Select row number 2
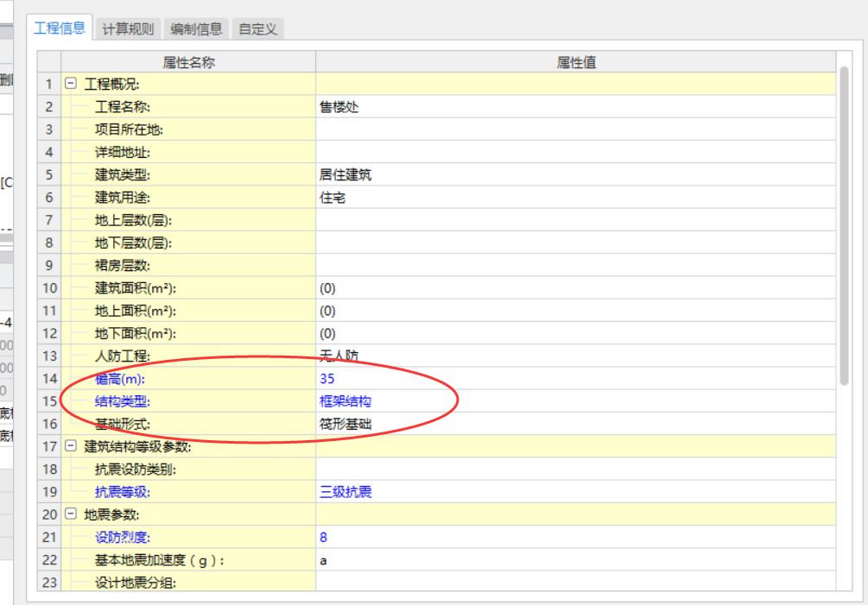 click(49, 107)
